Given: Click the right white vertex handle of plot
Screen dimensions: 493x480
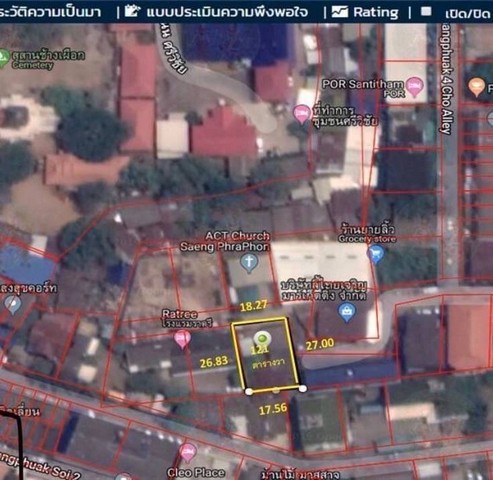Looking at the screenshot, I should (303, 388).
